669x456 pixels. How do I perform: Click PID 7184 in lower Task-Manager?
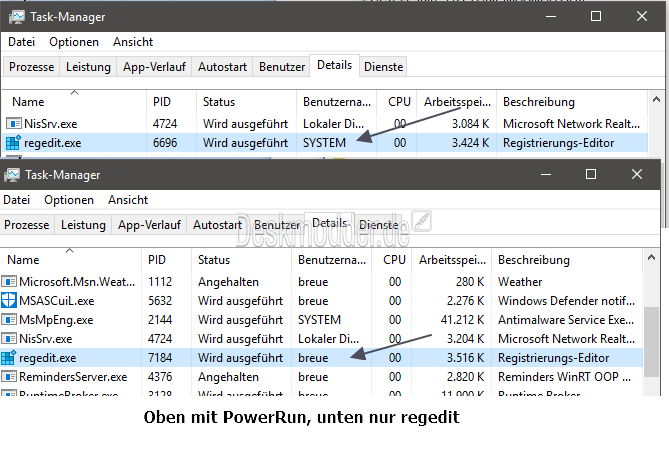click(160, 357)
